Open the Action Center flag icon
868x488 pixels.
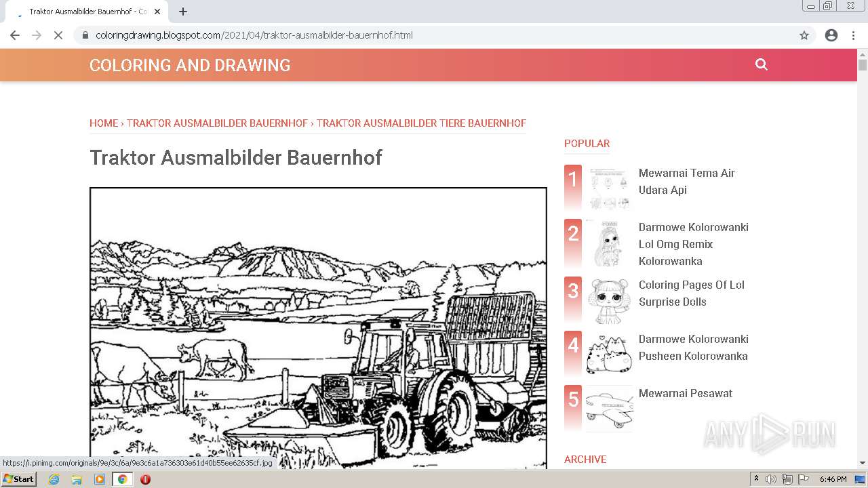coord(804,479)
